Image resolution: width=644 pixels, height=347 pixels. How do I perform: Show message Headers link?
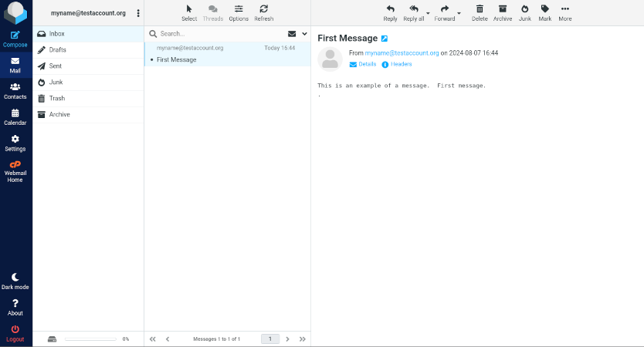point(401,64)
